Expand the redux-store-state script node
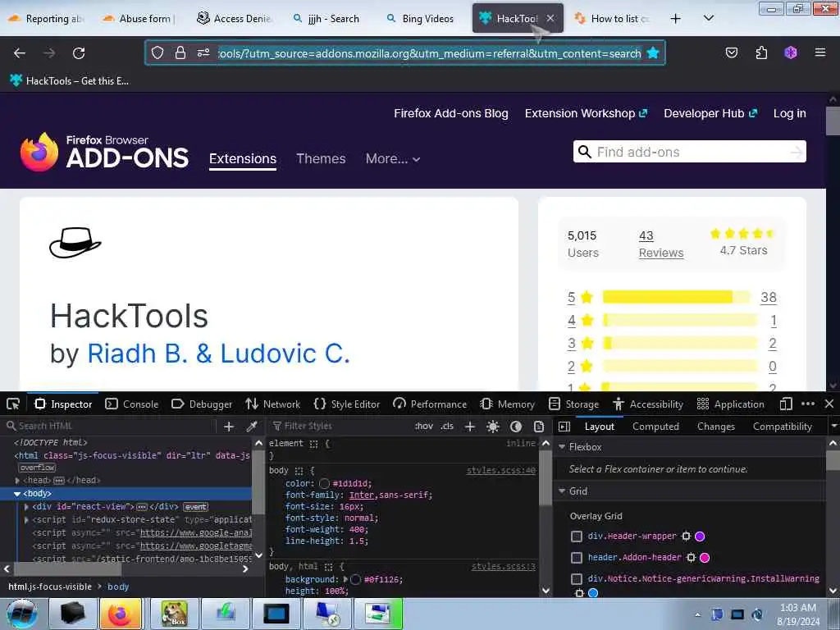Image resolution: width=840 pixels, height=630 pixels. pyautogui.click(x=26, y=519)
